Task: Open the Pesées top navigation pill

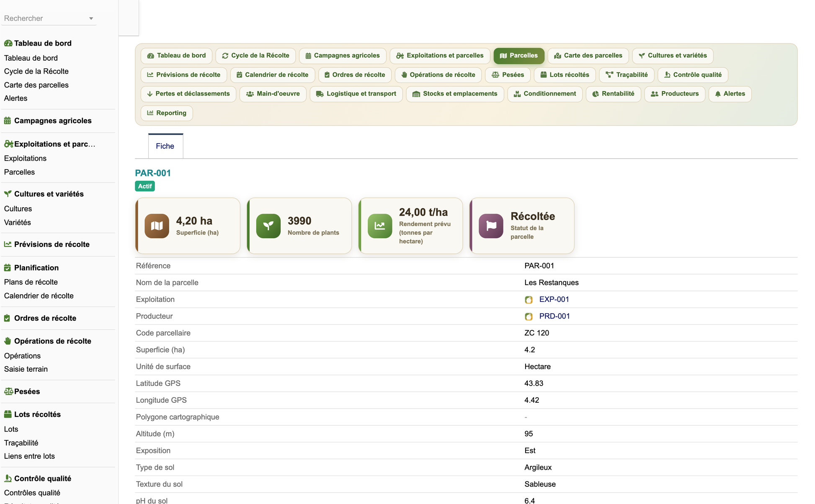Action: coord(508,75)
